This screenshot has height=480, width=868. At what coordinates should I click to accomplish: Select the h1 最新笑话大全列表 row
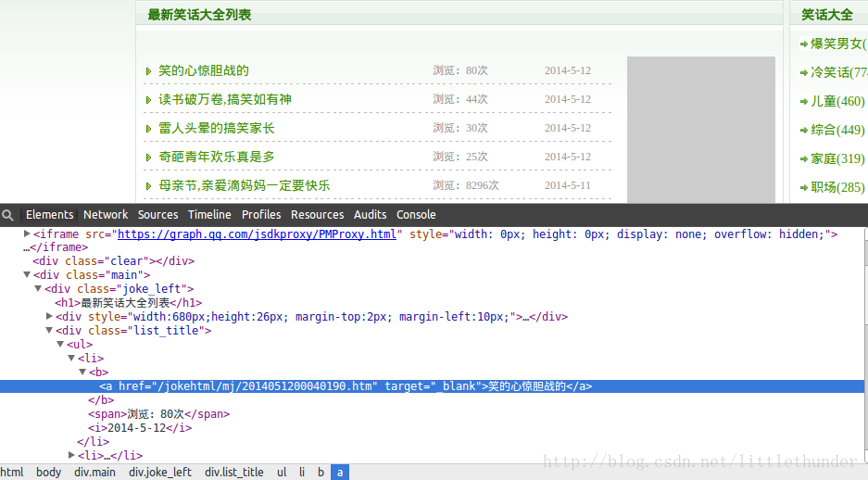click(x=129, y=303)
